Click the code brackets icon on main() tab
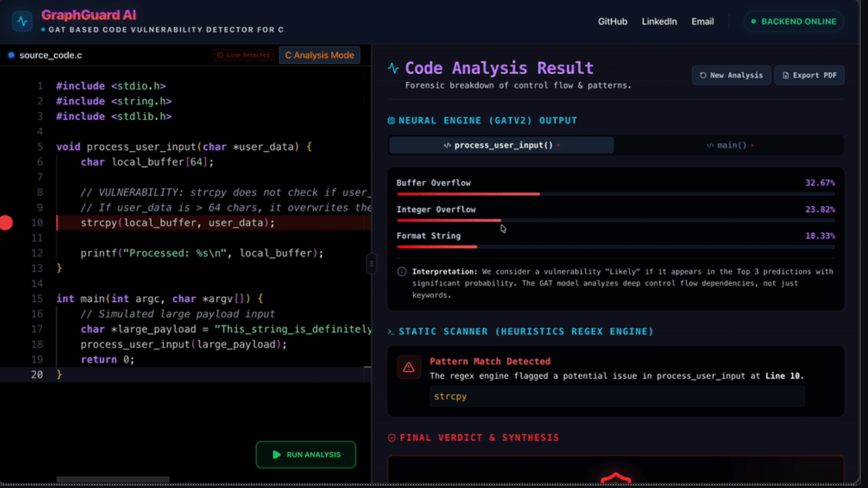868x488 pixels. point(710,145)
